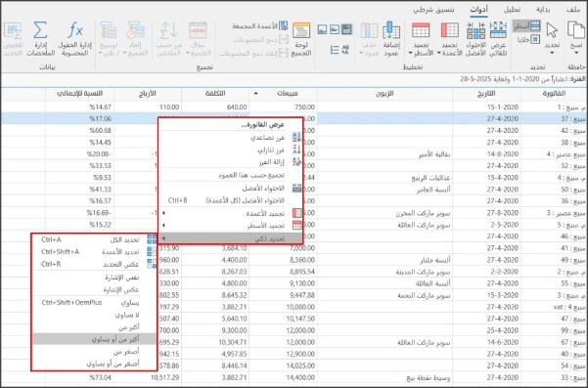Choose عرض الفاتورة... from context menu
Viewport: 588px width, 388px height.
231,125
